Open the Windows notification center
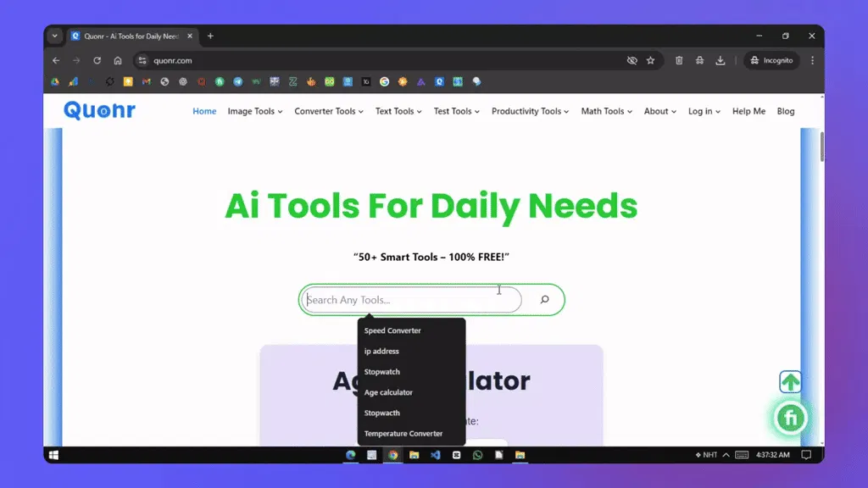 (x=806, y=455)
